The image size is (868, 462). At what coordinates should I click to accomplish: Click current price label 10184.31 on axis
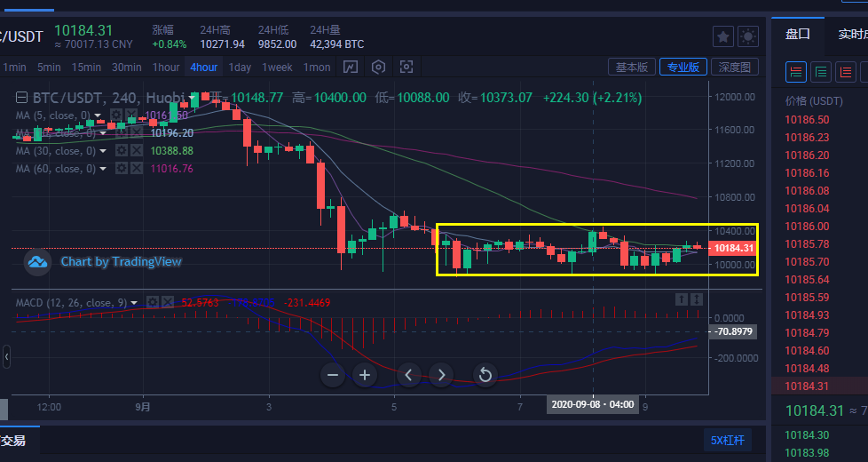point(733,248)
